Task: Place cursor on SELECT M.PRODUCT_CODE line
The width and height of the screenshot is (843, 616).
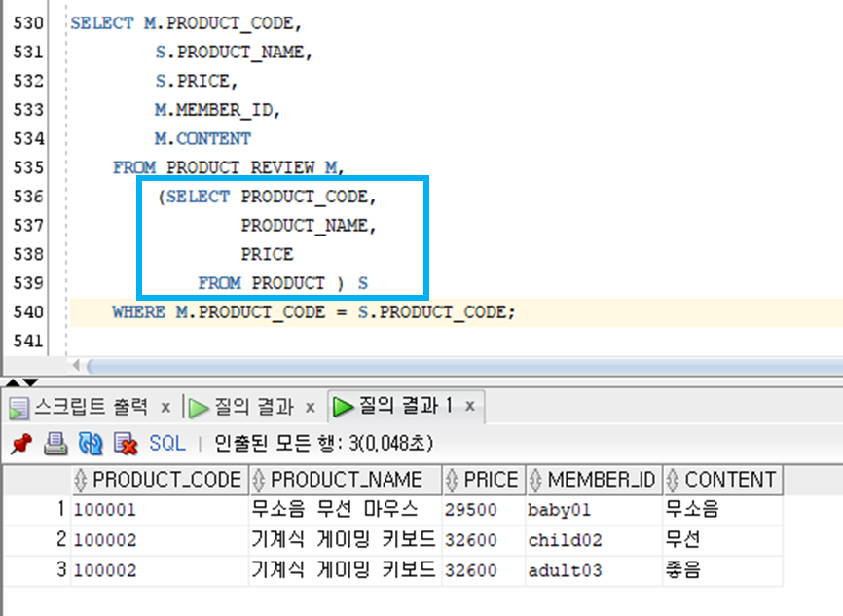Action: 186,23
